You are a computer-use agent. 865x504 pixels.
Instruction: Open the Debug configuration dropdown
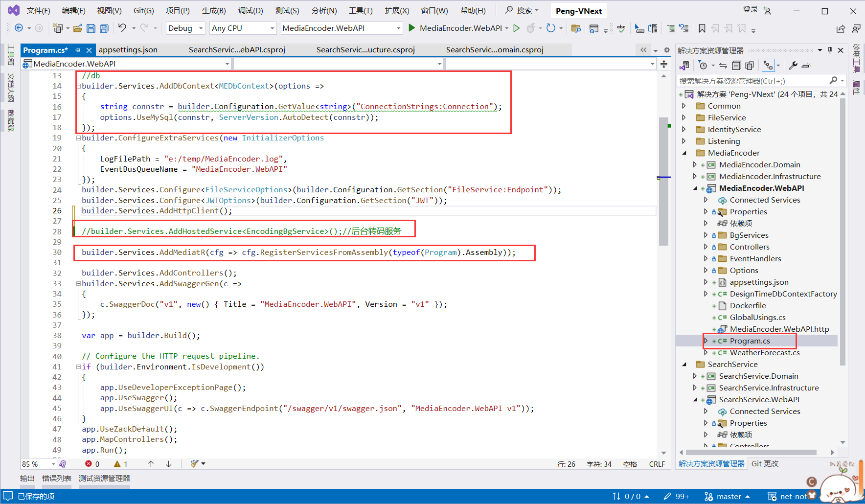pyautogui.click(x=185, y=28)
